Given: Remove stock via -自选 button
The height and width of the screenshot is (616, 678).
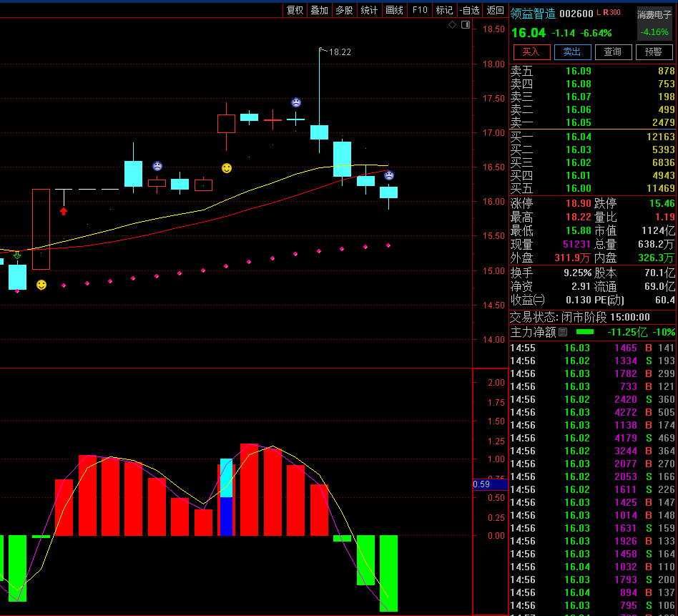Looking at the screenshot, I should [x=470, y=11].
